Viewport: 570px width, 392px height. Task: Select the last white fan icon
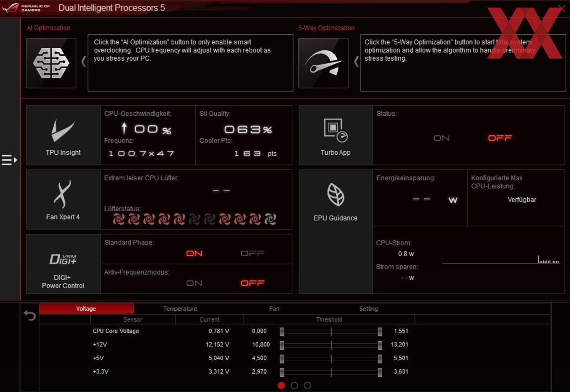click(x=270, y=219)
